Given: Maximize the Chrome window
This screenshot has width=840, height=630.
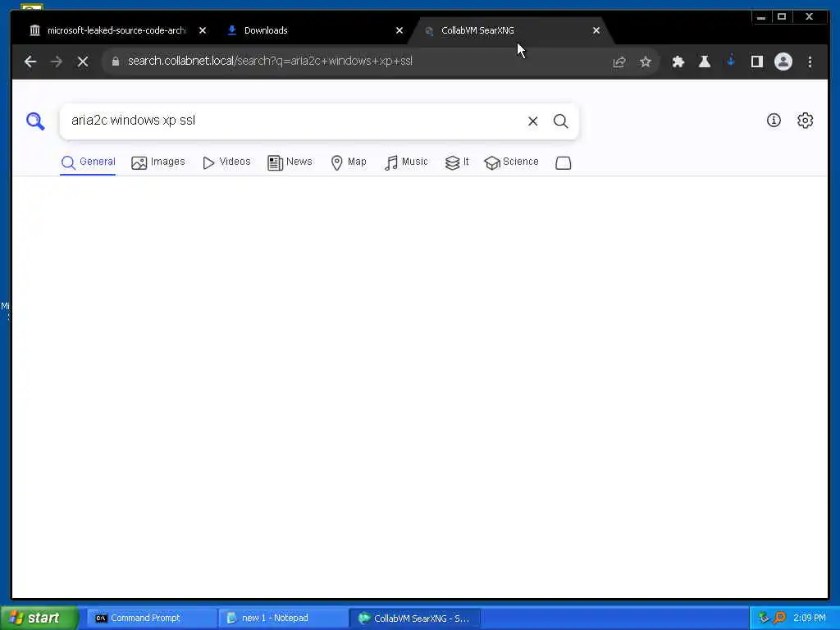Looking at the screenshot, I should click(782, 17).
